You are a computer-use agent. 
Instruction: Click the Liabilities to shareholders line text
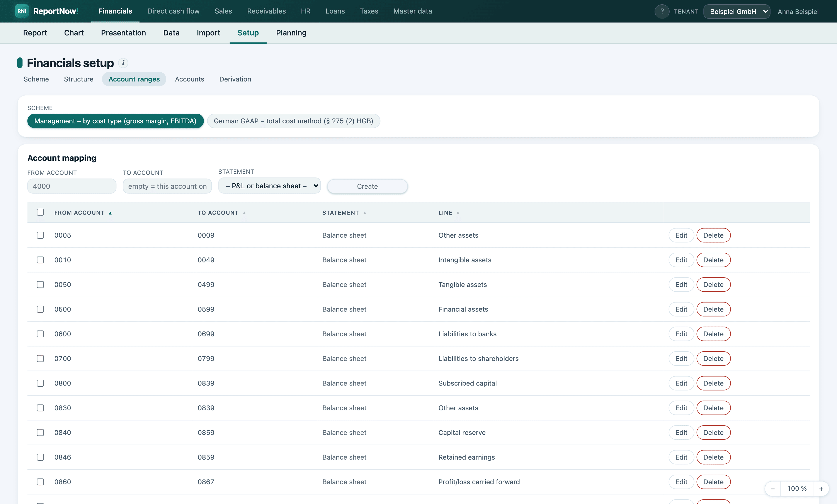[478, 359]
